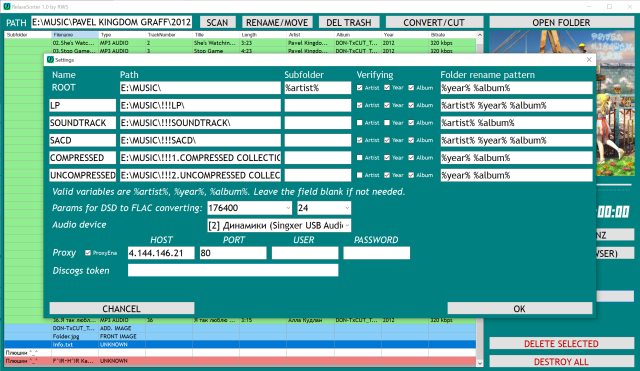Click the proxy HOST field
The image size is (640, 371).
161,253
